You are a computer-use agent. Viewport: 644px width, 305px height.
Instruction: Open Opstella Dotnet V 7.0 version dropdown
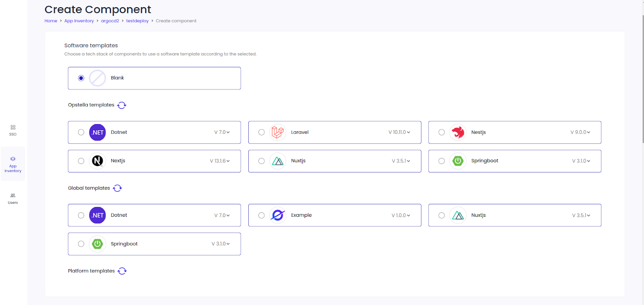click(x=222, y=132)
